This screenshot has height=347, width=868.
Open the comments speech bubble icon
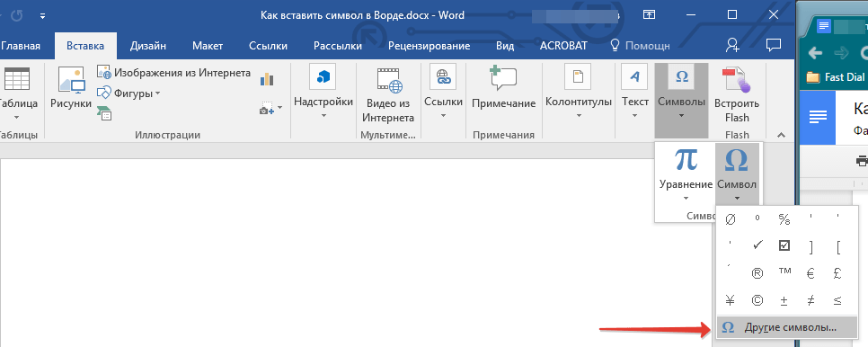pos(773,45)
